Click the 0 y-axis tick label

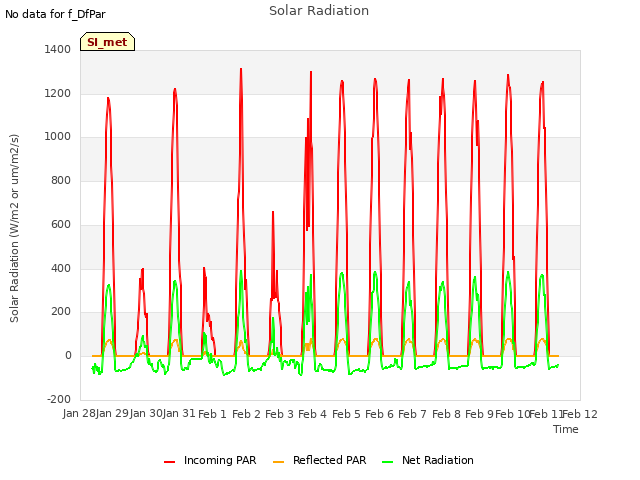pos(68,356)
